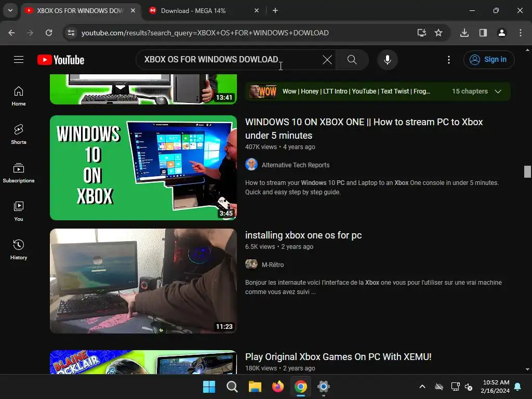
Task: Click the "407K views" text
Action: (x=261, y=147)
